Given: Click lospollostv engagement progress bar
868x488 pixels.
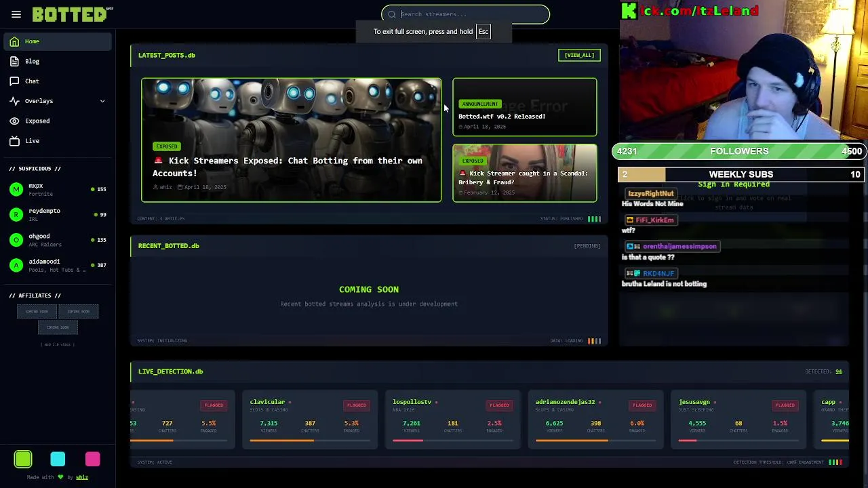Looking at the screenshot, I should 453,441.
